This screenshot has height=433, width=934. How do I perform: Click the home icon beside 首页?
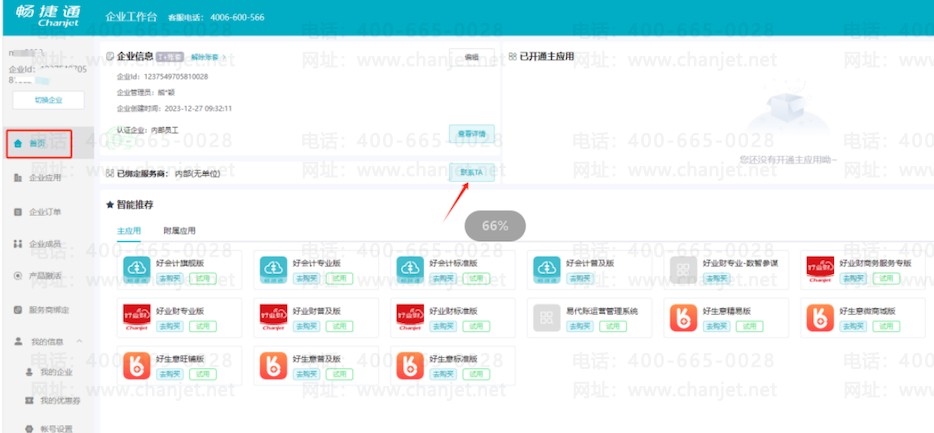(18, 144)
